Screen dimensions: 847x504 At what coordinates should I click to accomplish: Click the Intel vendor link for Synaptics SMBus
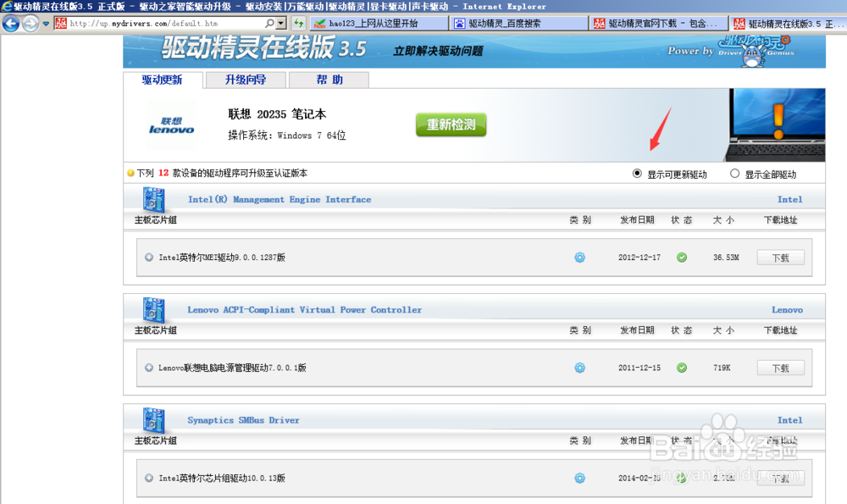click(x=789, y=420)
